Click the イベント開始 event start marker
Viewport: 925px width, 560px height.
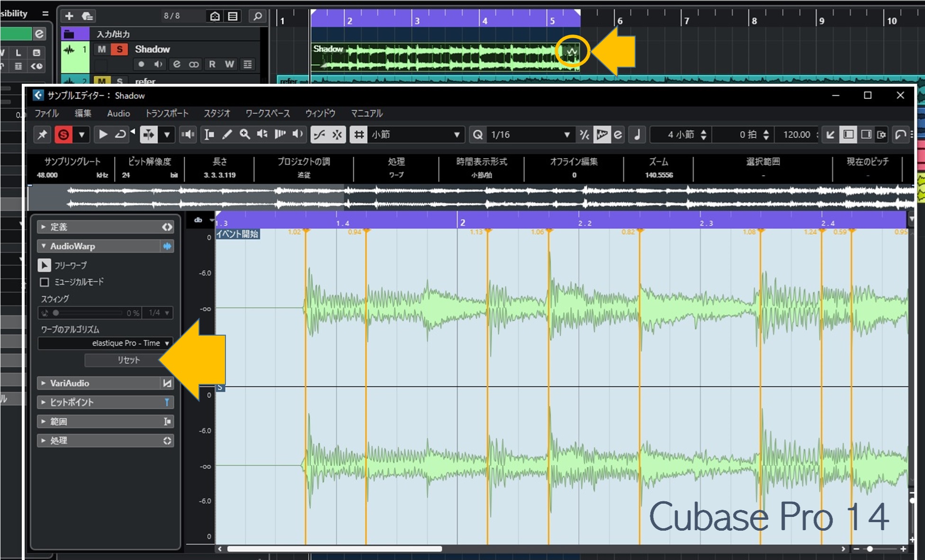point(237,234)
